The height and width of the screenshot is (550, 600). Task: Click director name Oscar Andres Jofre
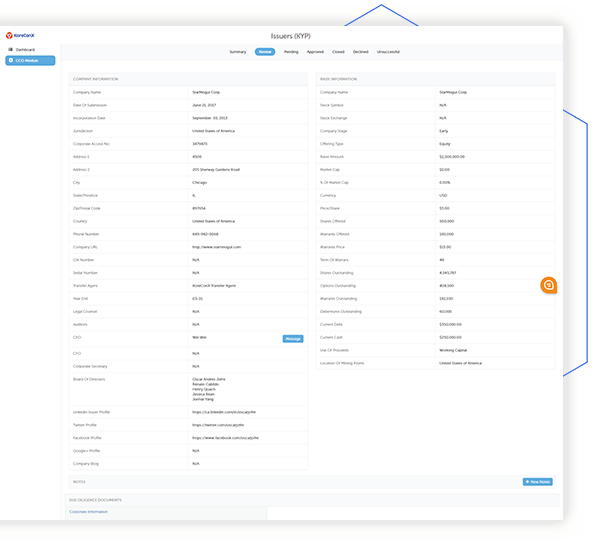[x=209, y=379]
